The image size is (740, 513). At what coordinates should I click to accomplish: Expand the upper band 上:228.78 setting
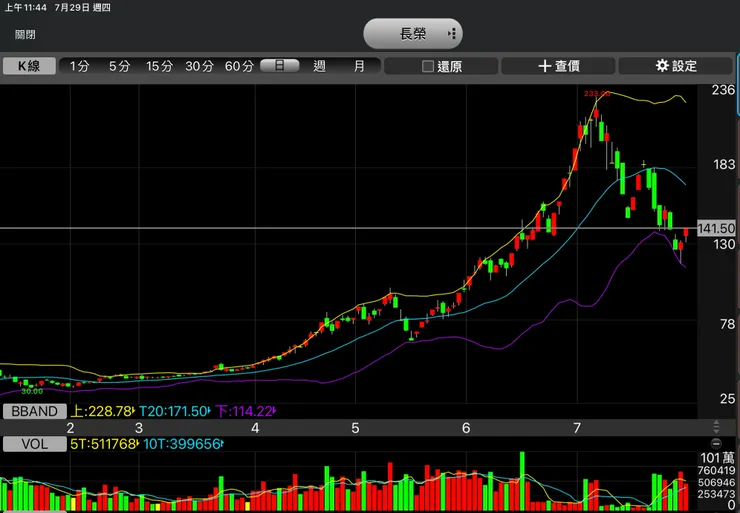coord(103,411)
